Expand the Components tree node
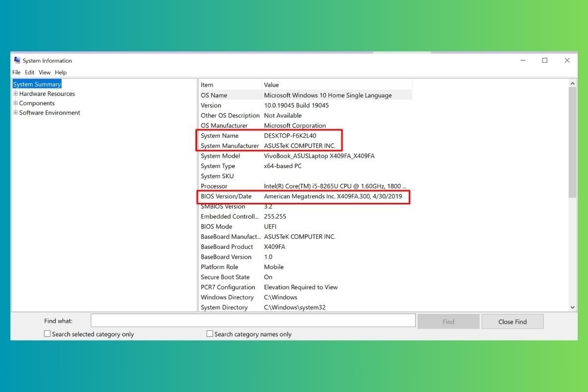Image resolution: width=588 pixels, height=392 pixels. 16,103
